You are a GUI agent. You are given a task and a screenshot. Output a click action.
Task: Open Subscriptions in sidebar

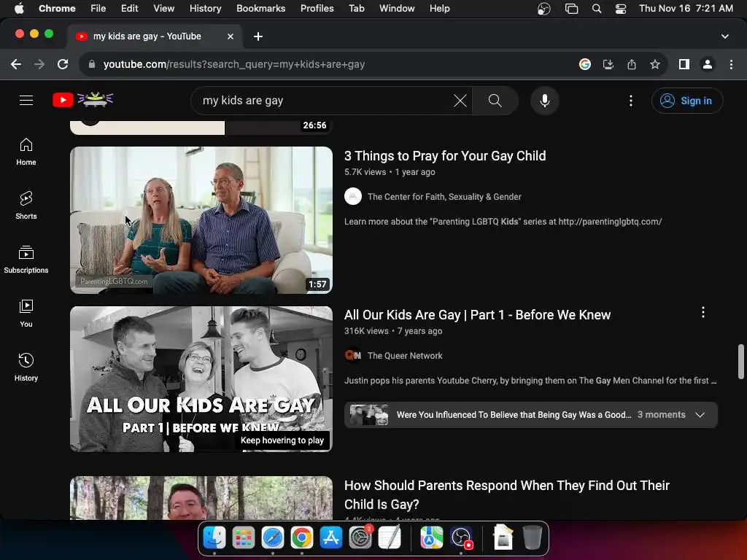click(x=26, y=260)
